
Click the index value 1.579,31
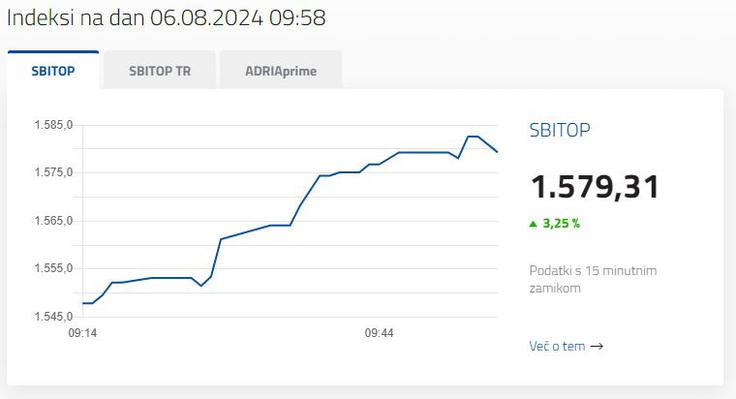pos(595,187)
